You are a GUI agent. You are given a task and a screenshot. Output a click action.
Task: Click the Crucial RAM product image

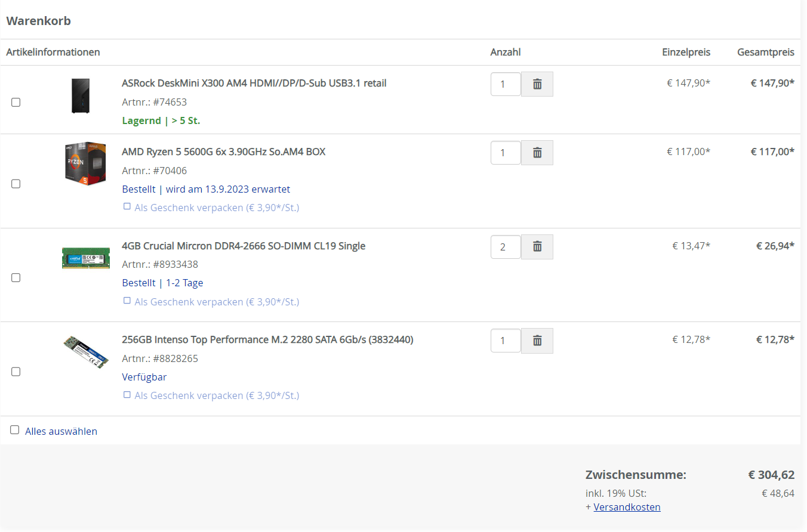tap(85, 258)
